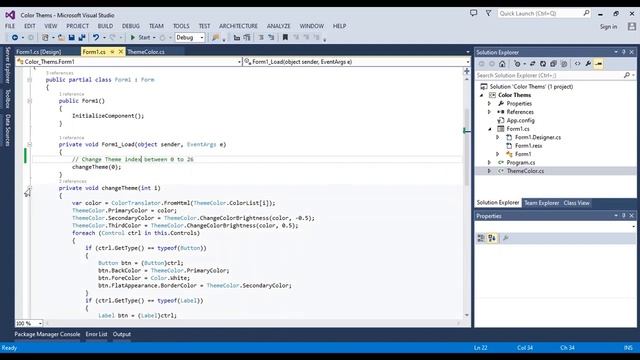Expand the ThemeColor.cs node
The height and width of the screenshot is (360, 640).
(x=489, y=171)
